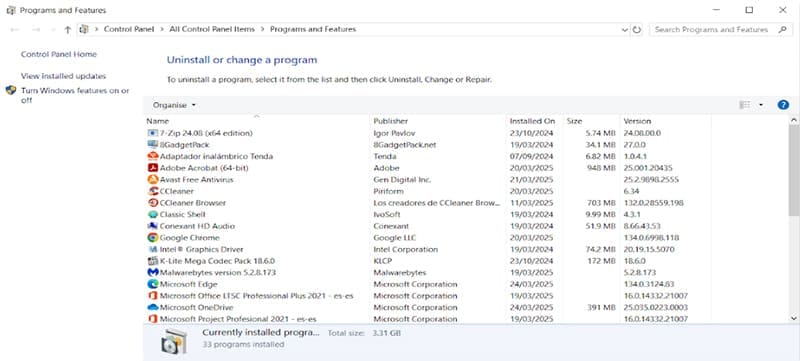Select the 7-Zip 24.08 (x64 edition) row
800x361 pixels.
pos(428,133)
